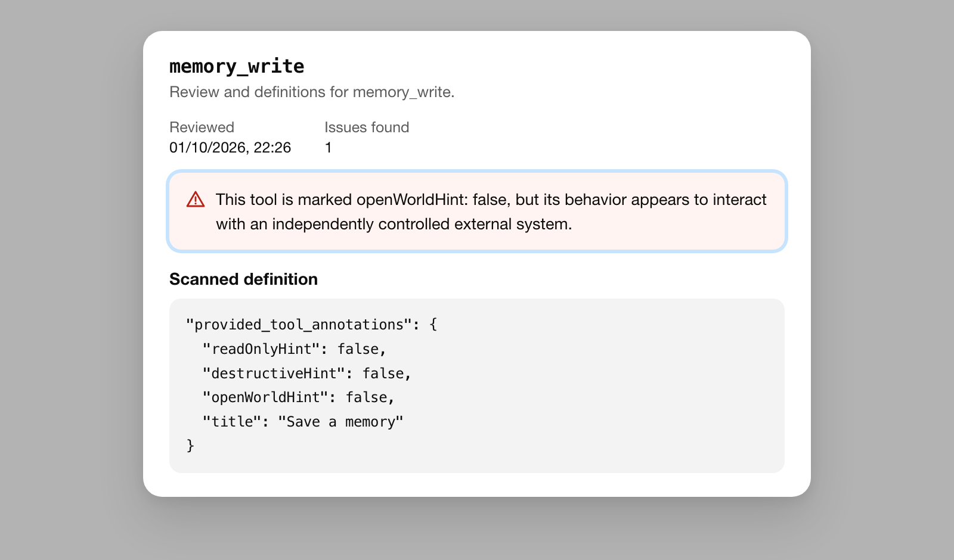Click the 'Reviewed' label
954x560 pixels.
click(x=202, y=127)
